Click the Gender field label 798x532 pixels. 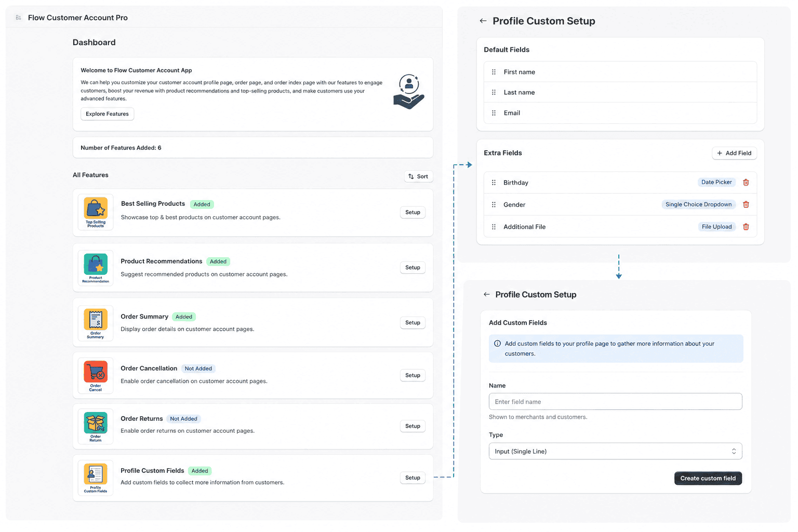[x=514, y=205]
